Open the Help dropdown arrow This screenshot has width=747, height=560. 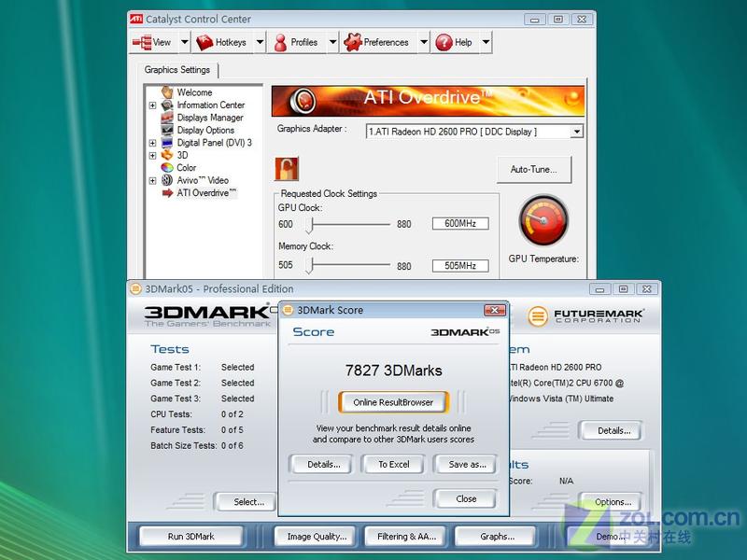coord(486,42)
